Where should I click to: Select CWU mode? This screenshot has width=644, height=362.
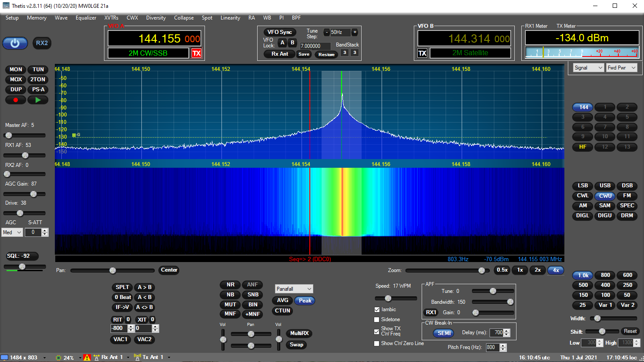[605, 196]
